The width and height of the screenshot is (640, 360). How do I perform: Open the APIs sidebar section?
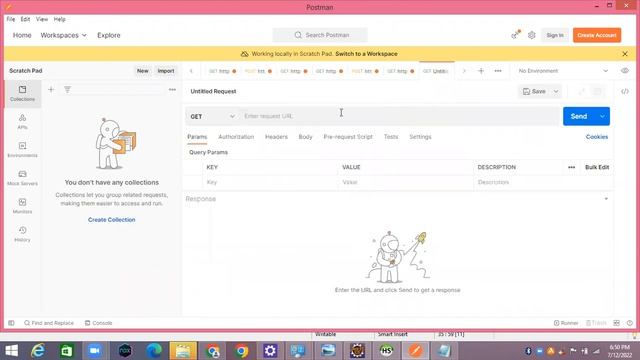coord(22,122)
